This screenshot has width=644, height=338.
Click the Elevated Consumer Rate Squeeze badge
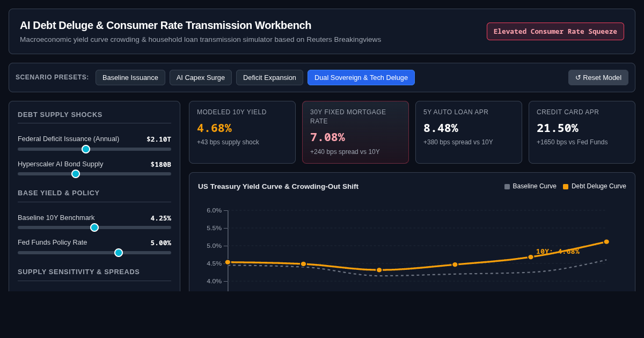[x=555, y=31]
